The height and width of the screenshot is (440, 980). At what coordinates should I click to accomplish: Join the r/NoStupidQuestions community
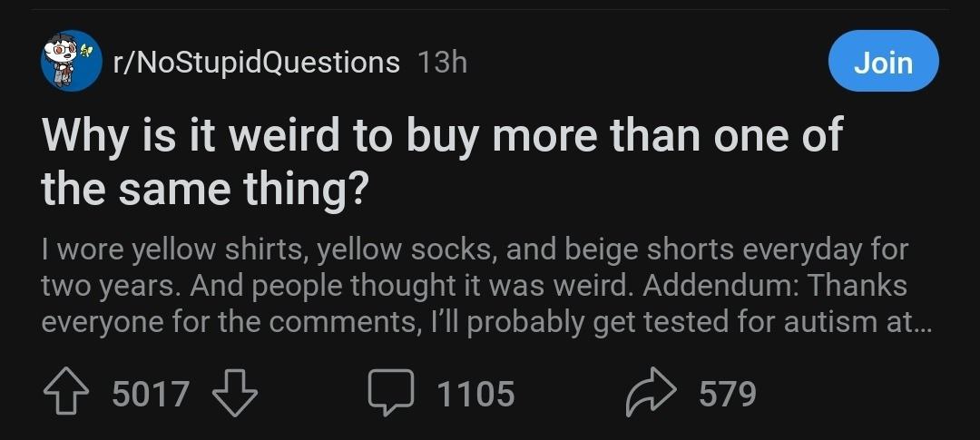883,62
